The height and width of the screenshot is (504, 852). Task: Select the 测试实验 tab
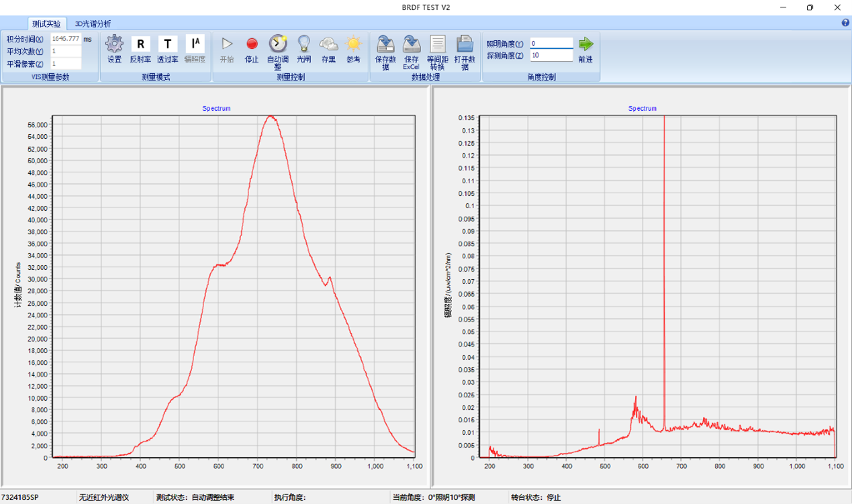[x=46, y=23]
